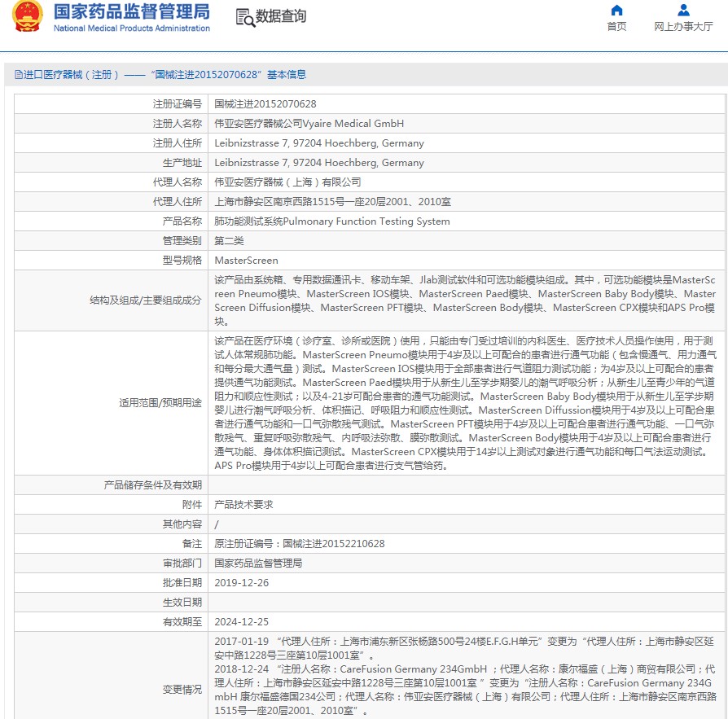This screenshot has height=719, width=728.
Task: Select registration number 国械注进20152070628 value
Action: 265,104
